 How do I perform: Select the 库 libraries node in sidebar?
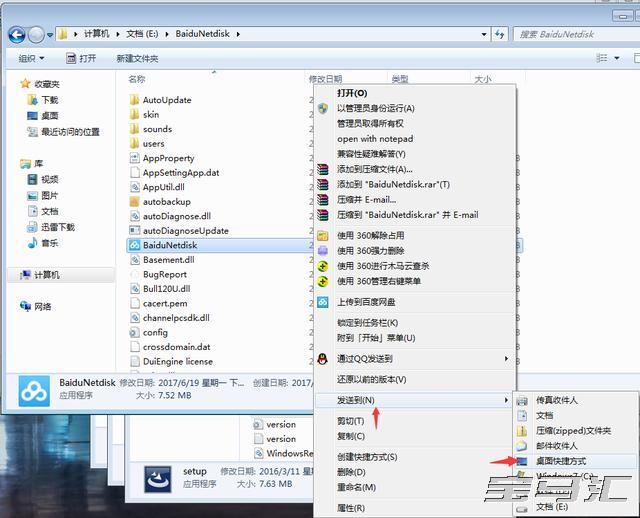click(x=38, y=164)
